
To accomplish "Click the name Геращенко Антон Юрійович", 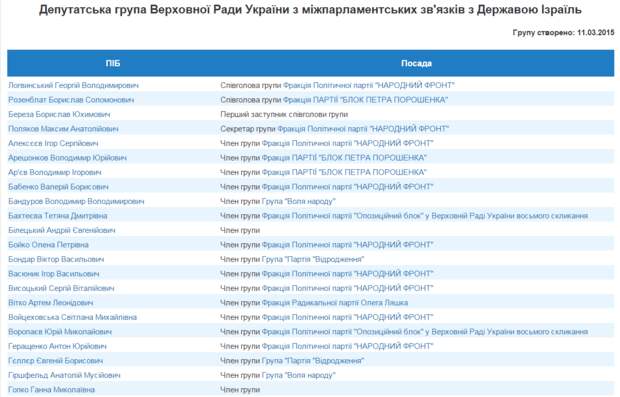I will click(x=57, y=346).
